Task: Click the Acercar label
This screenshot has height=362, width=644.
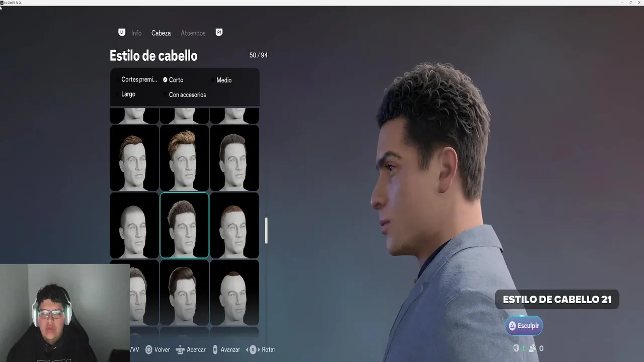Action: [196, 349]
